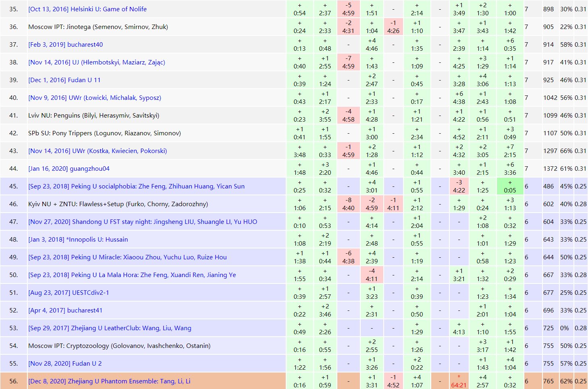The width and height of the screenshot is (588, 389).
Task: Select the Moscow IPT: Cryptozoology team name
Action: click(119, 346)
